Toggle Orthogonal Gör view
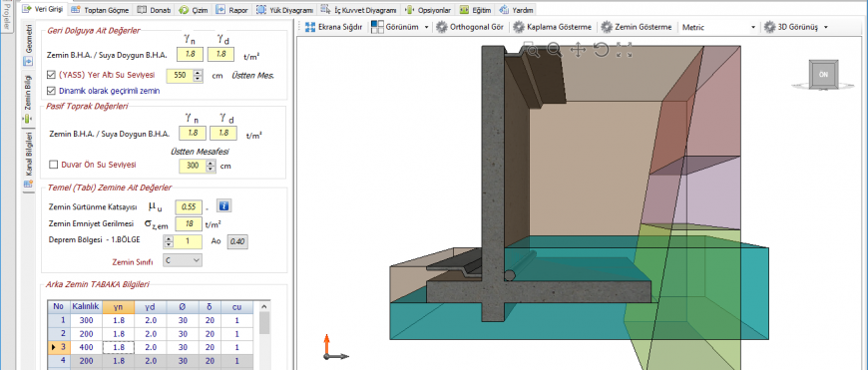The image size is (868, 370). [470, 27]
